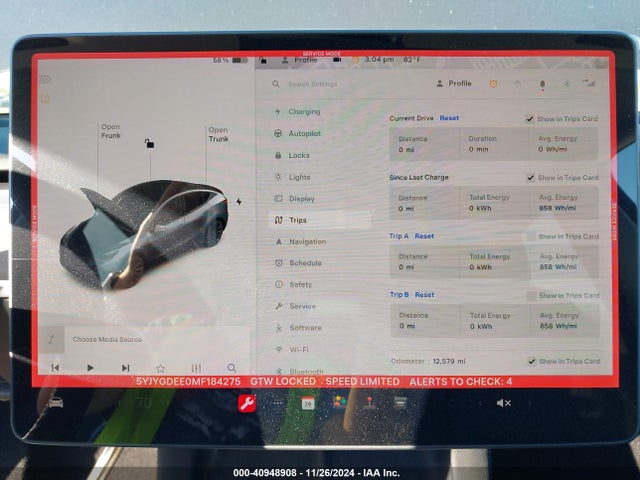Open the Schedule settings menu
This screenshot has width=640, height=480.
coord(298,263)
